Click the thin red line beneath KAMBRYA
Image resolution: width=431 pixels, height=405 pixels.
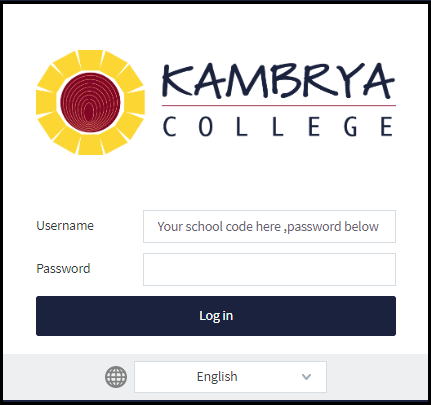(279, 105)
